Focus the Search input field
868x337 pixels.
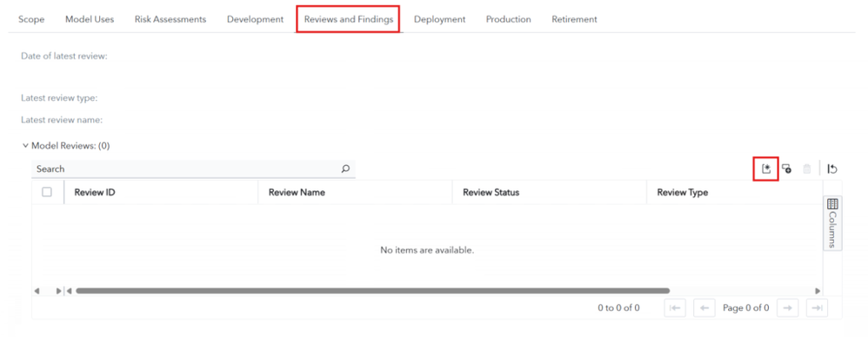(x=193, y=169)
